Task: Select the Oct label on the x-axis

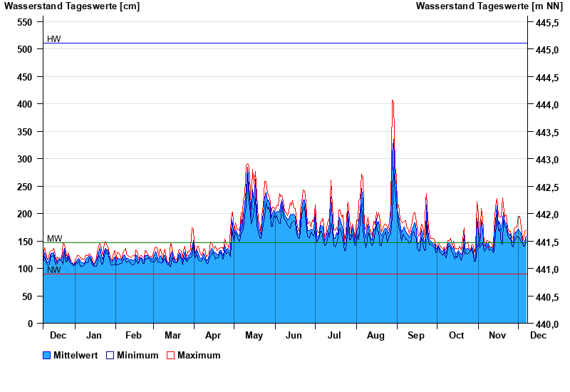Action: point(456,336)
